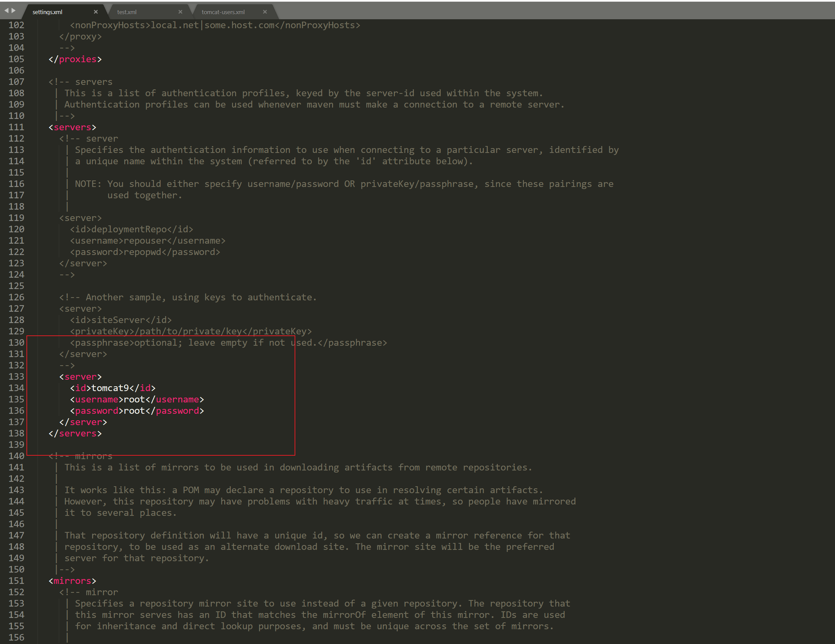The height and width of the screenshot is (644, 835).
Task: Click the privateKey path line
Action: (191, 331)
